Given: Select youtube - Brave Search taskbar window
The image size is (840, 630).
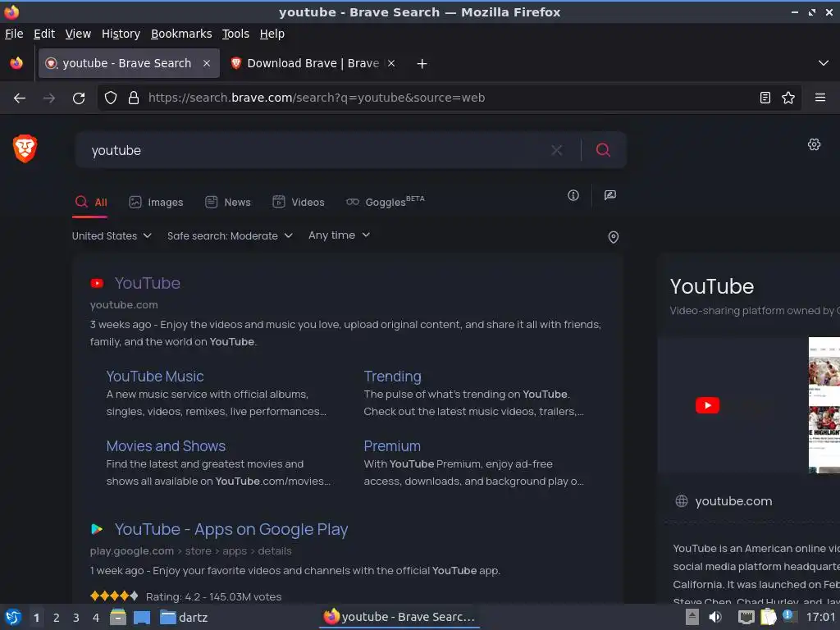Looking at the screenshot, I should click(x=399, y=617).
